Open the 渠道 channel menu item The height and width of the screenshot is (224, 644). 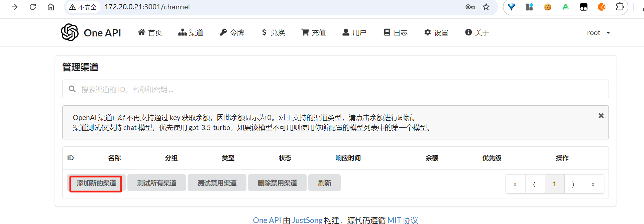191,32
